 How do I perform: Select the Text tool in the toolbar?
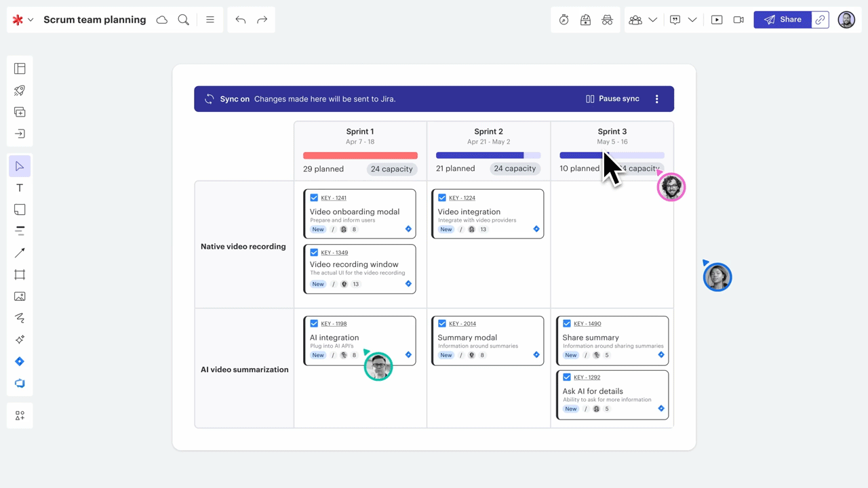[20, 188]
